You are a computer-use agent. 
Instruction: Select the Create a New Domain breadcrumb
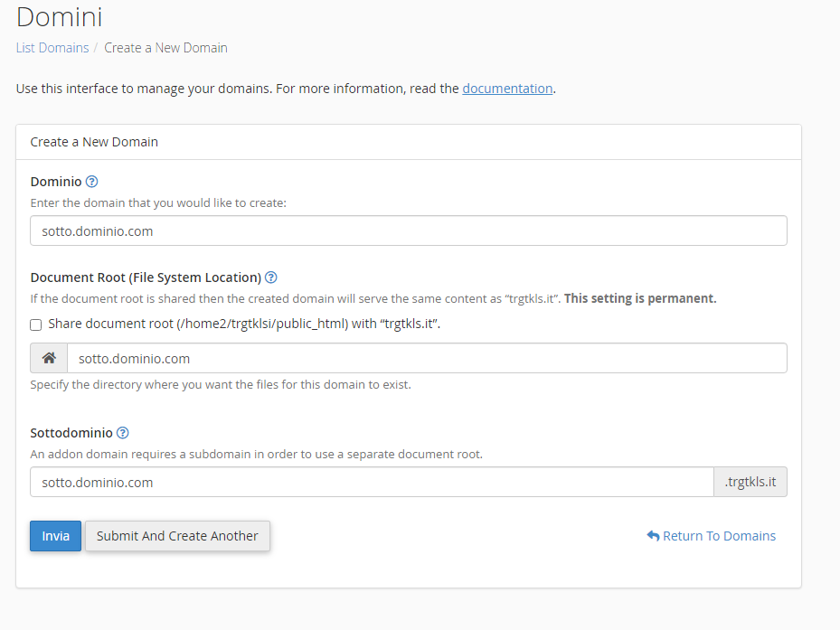tap(165, 48)
